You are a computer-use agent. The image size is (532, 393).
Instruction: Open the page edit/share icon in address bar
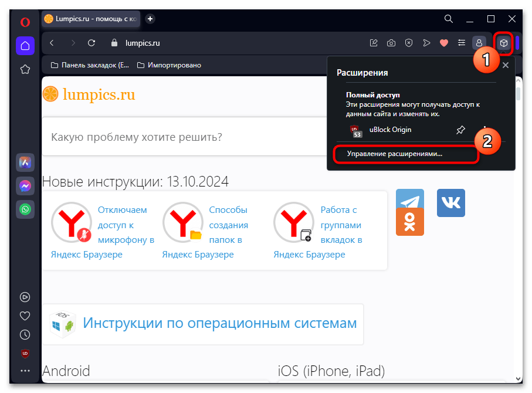(x=374, y=43)
